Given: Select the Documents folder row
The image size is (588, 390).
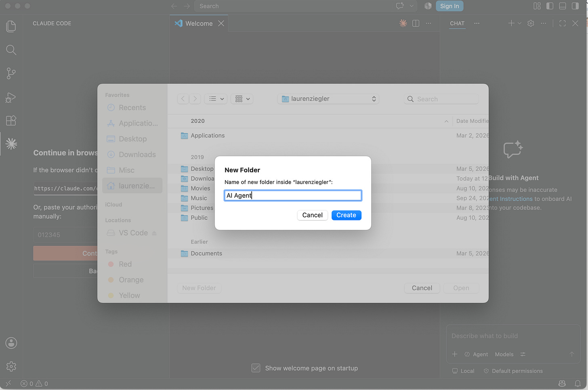Looking at the screenshot, I should (328, 254).
